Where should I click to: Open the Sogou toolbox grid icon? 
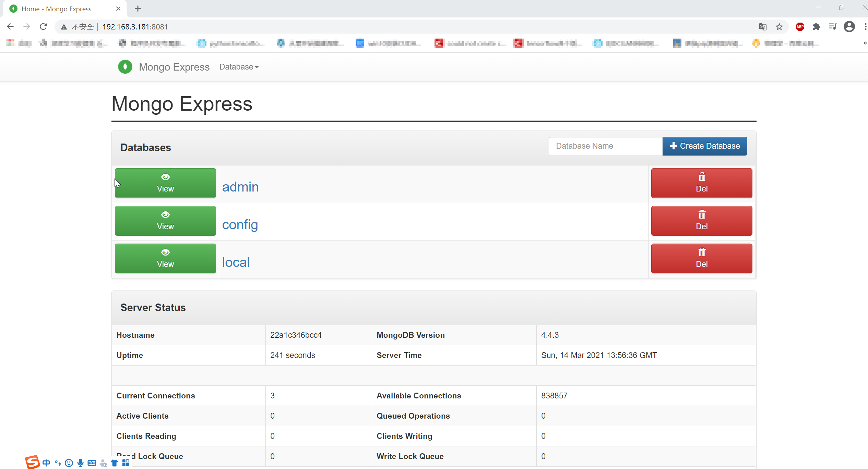(126, 463)
